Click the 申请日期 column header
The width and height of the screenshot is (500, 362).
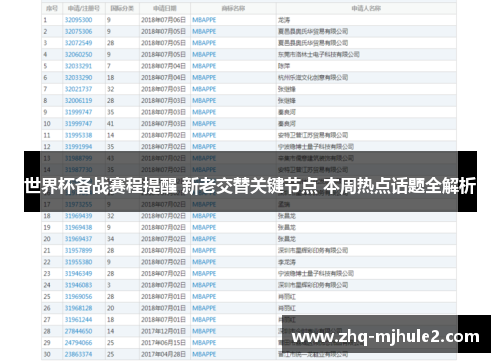tap(165, 8)
